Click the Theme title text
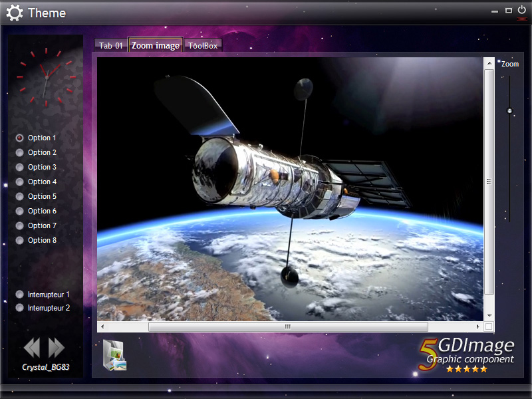Viewport: 532px width, 399px height. point(47,13)
